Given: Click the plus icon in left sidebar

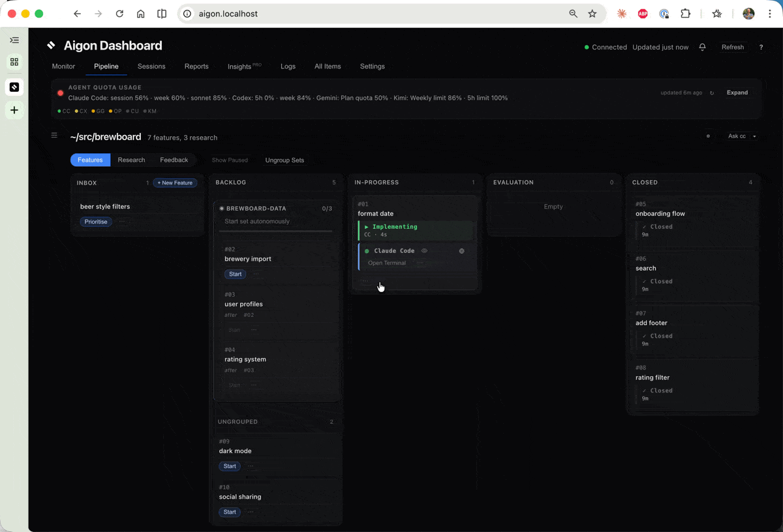Looking at the screenshot, I should 14,110.
